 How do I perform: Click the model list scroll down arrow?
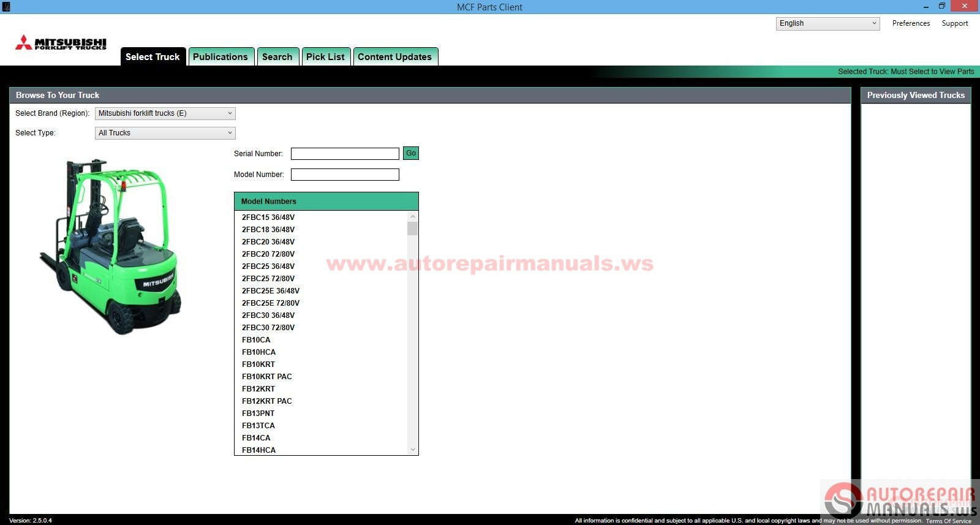point(413,450)
